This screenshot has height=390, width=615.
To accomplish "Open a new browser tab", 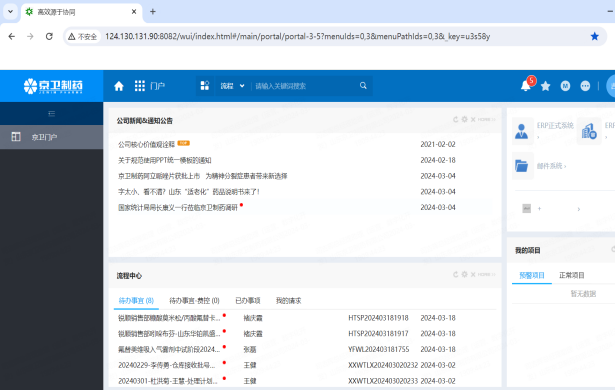I will pyautogui.click(x=153, y=12).
